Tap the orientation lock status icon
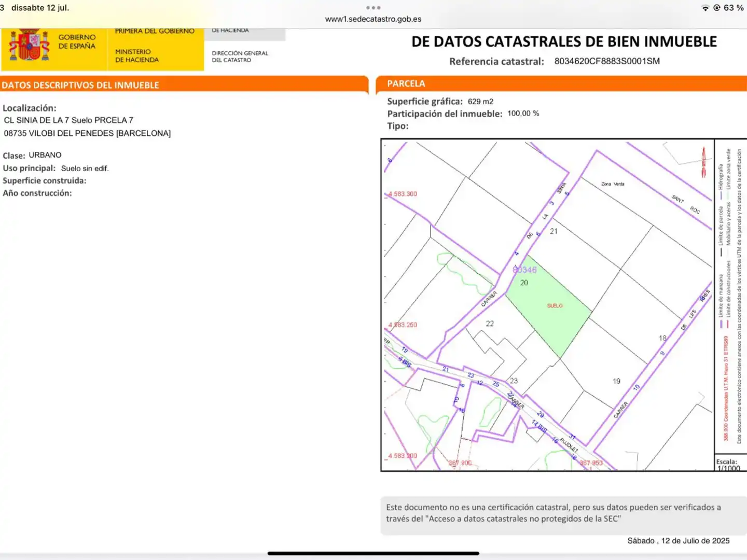This screenshot has width=747, height=560. point(717,8)
